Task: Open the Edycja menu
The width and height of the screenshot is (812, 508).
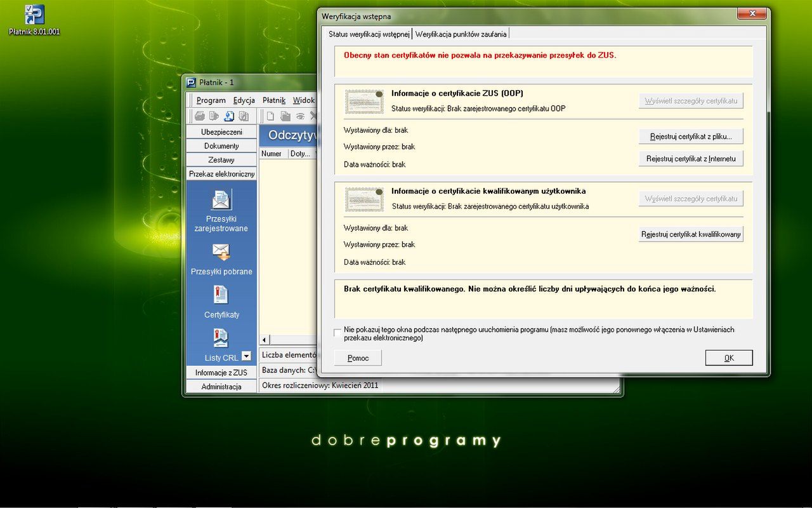Action: point(244,100)
